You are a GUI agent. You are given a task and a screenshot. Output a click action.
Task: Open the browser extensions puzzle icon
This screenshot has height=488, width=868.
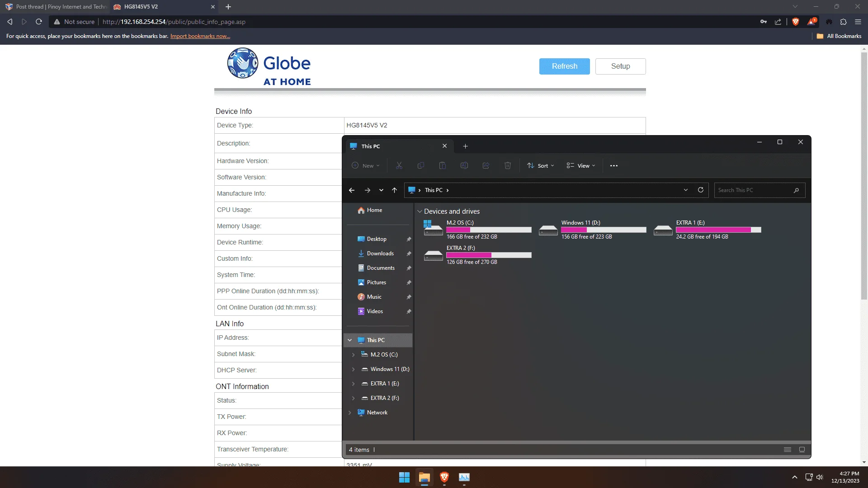point(843,22)
